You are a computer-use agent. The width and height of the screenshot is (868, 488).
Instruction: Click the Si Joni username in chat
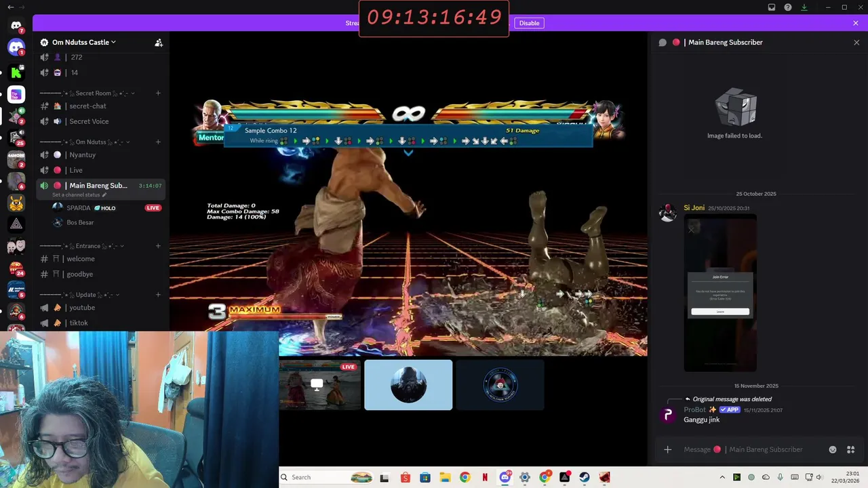[x=694, y=208]
